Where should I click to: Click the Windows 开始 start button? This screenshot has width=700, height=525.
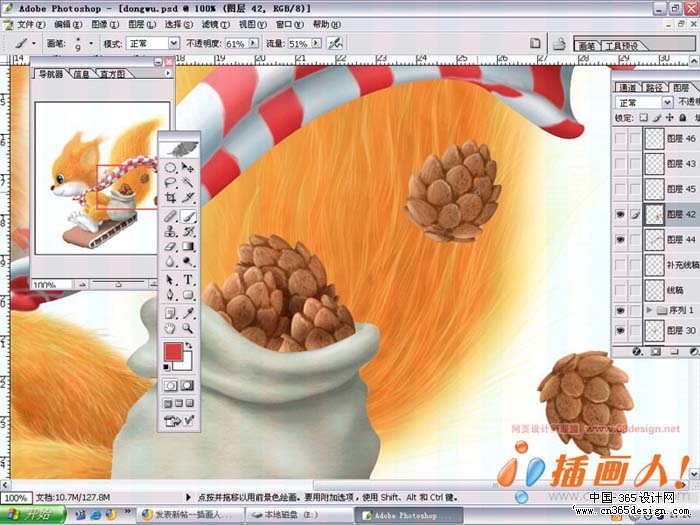point(33,515)
